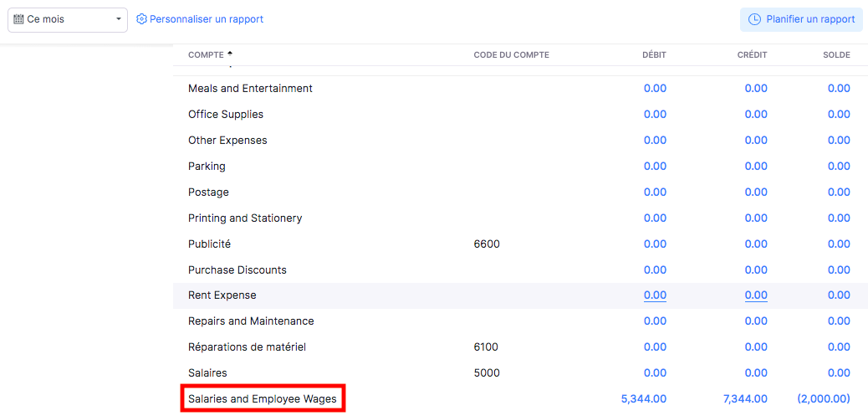Click the gear icon for Personnaliser un rapport
The image size is (868, 416).
141,19
